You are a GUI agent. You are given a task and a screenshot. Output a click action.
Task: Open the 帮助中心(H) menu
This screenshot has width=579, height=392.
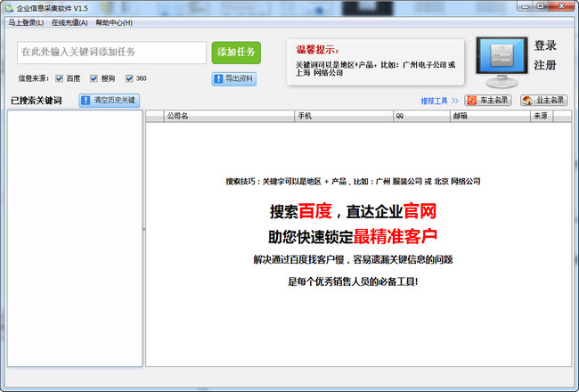(x=114, y=23)
